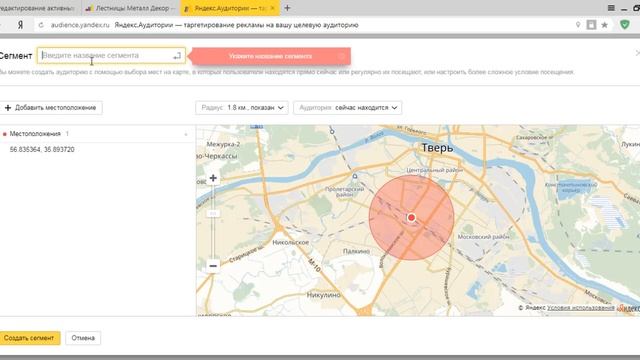This screenshot has height=360, width=640.
Task: Open the green Protect shield icon
Action: (x=624, y=24)
